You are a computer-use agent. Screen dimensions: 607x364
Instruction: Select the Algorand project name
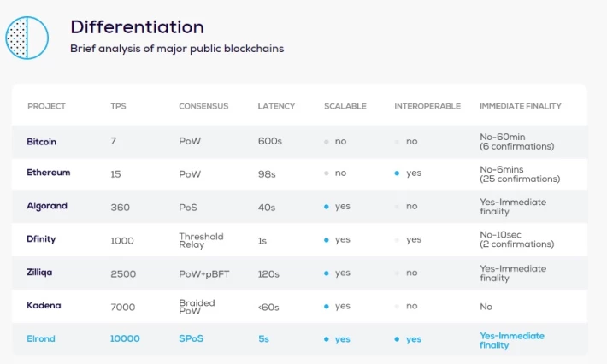click(x=47, y=206)
